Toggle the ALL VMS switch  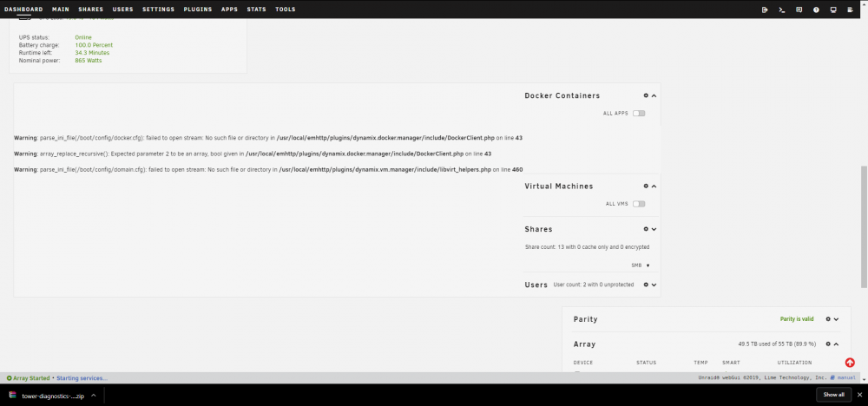pos(639,204)
